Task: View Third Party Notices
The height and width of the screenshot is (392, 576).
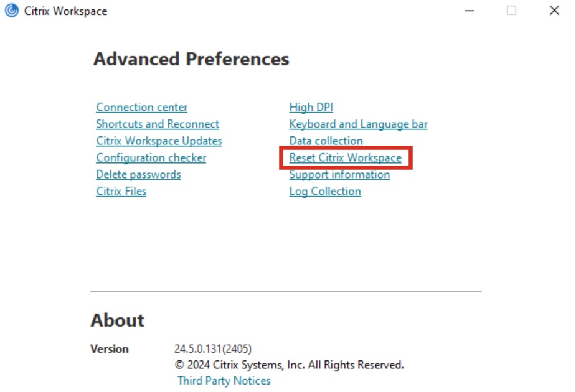Action: pyautogui.click(x=224, y=380)
